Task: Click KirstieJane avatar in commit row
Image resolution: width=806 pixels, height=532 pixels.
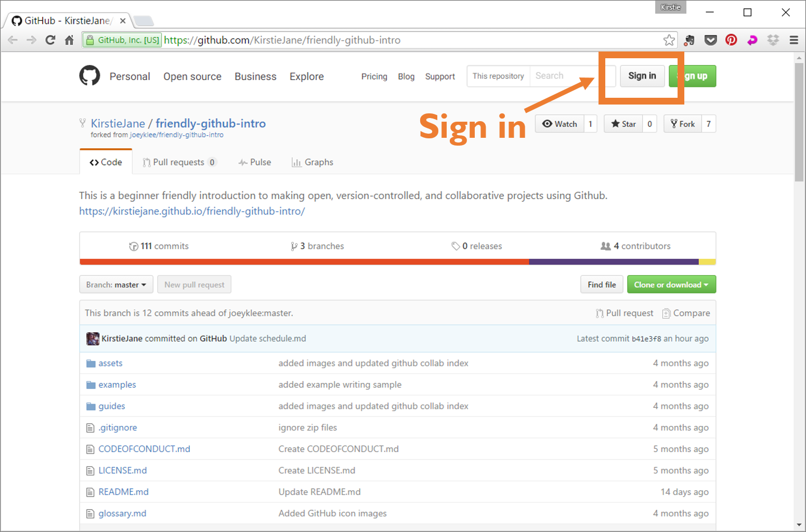Action: click(93, 339)
